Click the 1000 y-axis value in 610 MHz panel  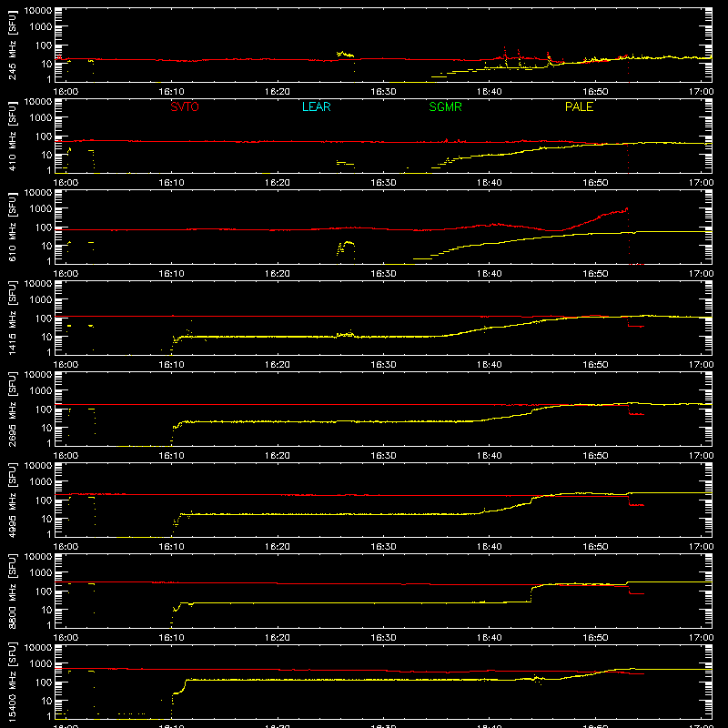41,209
